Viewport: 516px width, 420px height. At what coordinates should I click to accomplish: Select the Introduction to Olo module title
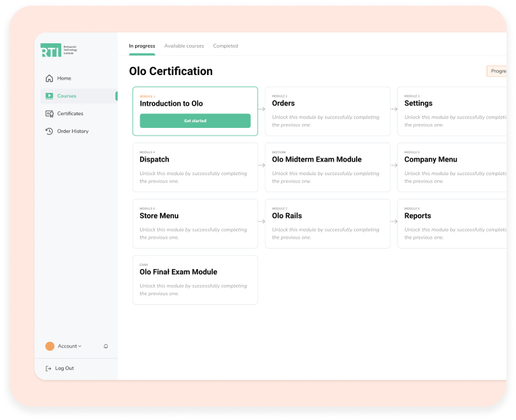pos(171,104)
